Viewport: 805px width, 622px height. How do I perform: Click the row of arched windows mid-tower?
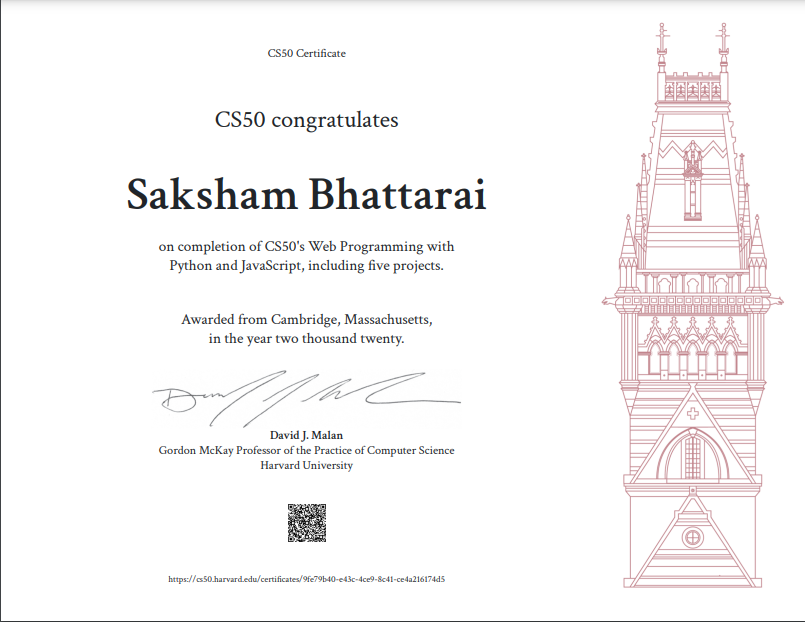692,357
